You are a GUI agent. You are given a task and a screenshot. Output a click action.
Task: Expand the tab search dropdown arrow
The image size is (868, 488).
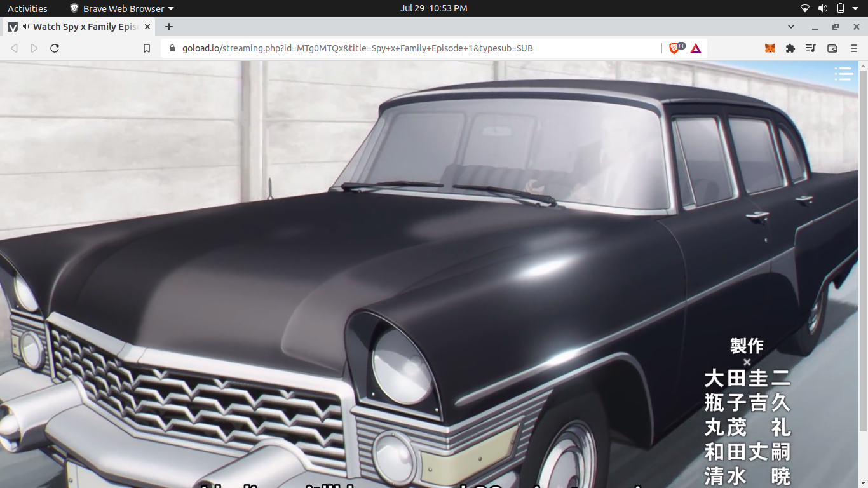pos(791,27)
